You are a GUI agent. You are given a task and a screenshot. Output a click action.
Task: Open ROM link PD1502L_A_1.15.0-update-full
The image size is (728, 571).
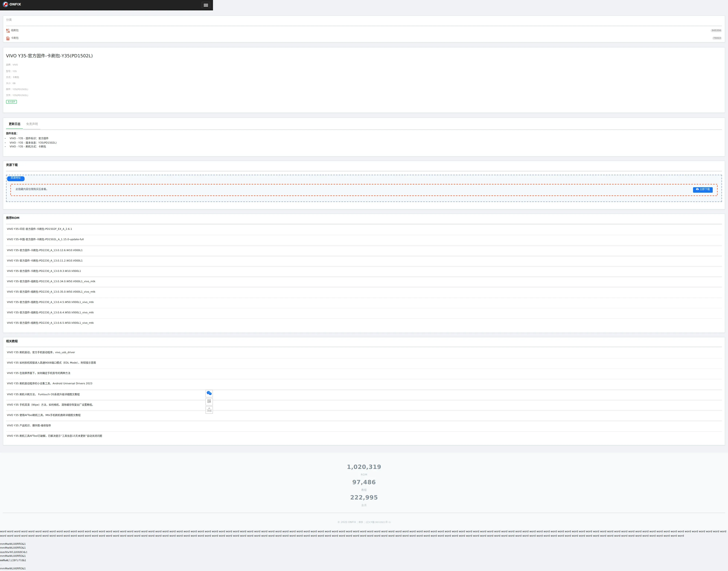[x=45, y=239]
